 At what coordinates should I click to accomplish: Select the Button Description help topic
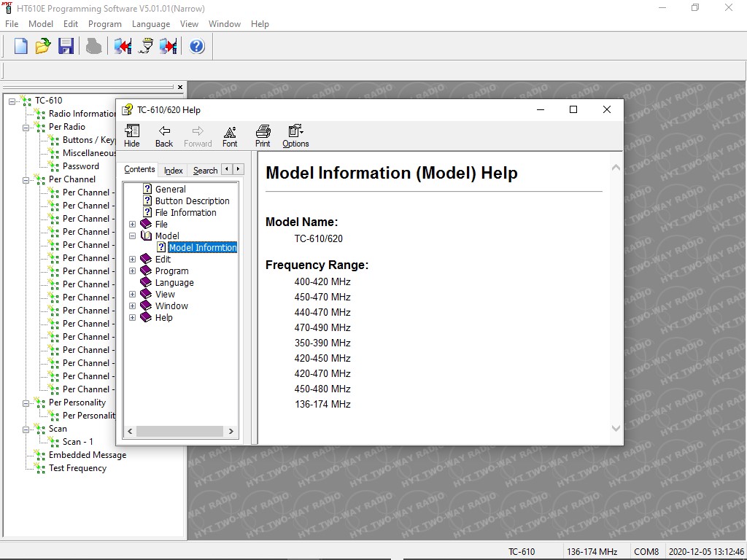pos(192,201)
